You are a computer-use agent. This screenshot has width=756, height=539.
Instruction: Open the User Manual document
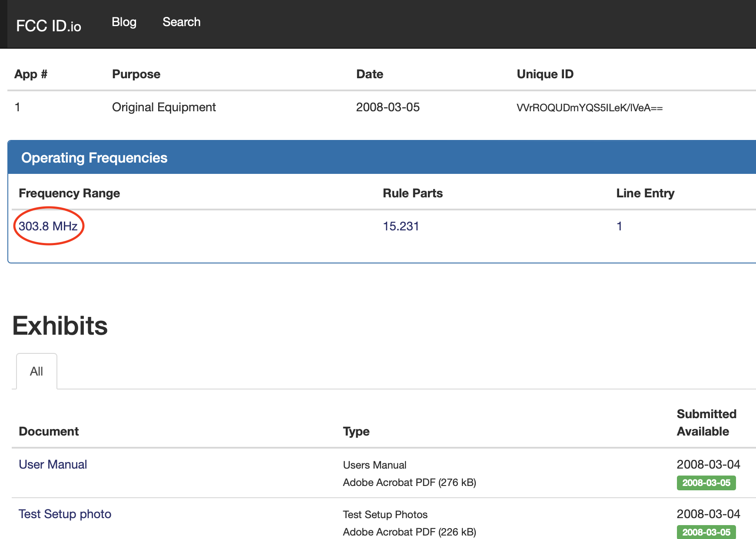(53, 464)
